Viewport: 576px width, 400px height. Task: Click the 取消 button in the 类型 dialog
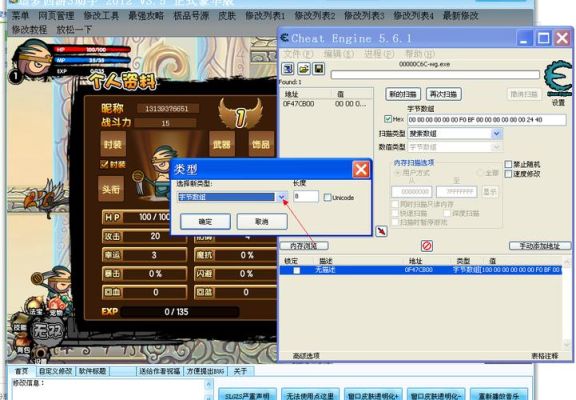tap(262, 222)
